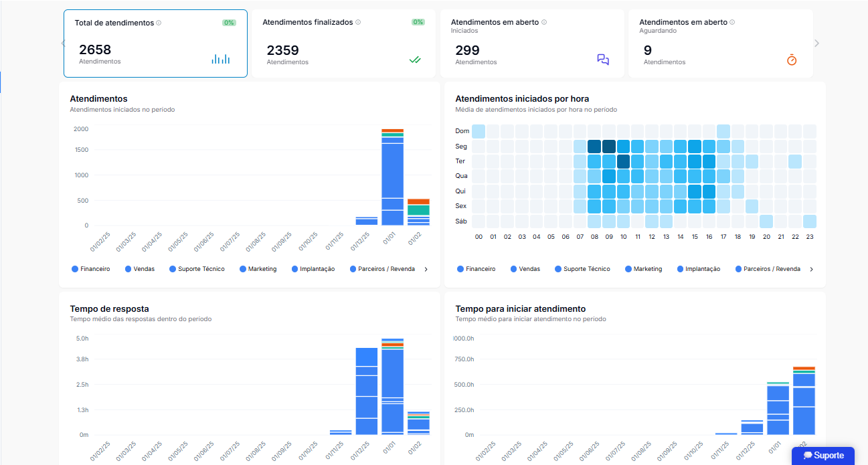The width and height of the screenshot is (868, 465).
Task: Select the Atendimentos finalizados card
Action: coord(343,43)
